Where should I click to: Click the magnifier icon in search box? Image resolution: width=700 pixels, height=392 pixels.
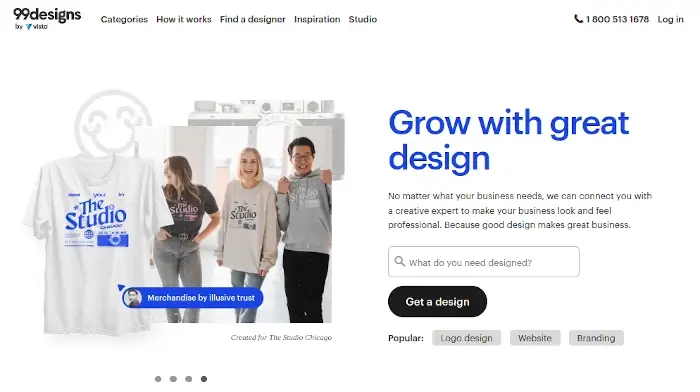pyautogui.click(x=400, y=262)
